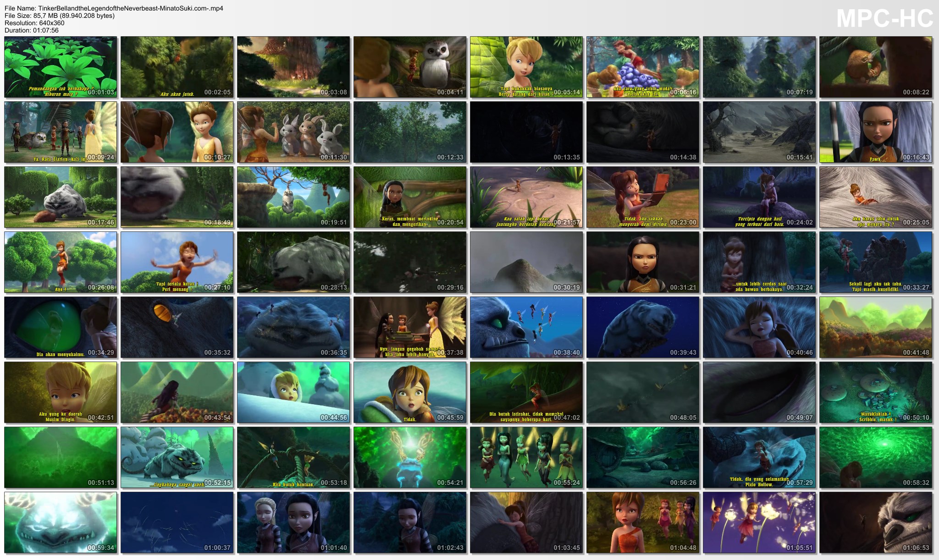Open the thumbnail stamped 00:11:30
Image resolution: width=939 pixels, height=560 pixels.
coord(293,132)
